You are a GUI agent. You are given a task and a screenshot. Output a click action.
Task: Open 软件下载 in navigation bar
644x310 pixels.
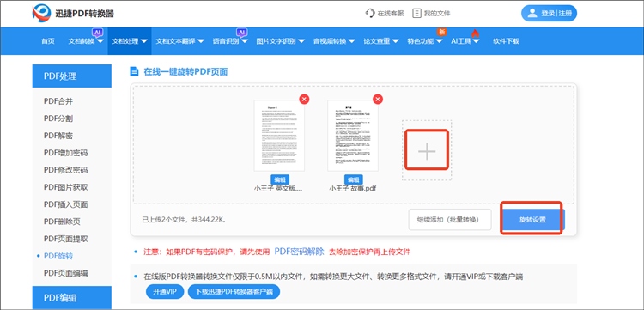(506, 41)
